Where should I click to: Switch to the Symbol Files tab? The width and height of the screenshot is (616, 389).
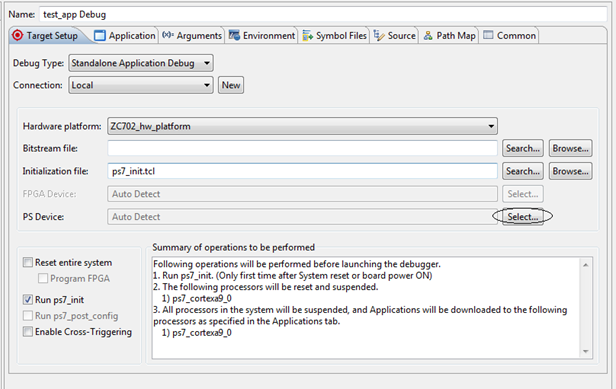coord(335,35)
